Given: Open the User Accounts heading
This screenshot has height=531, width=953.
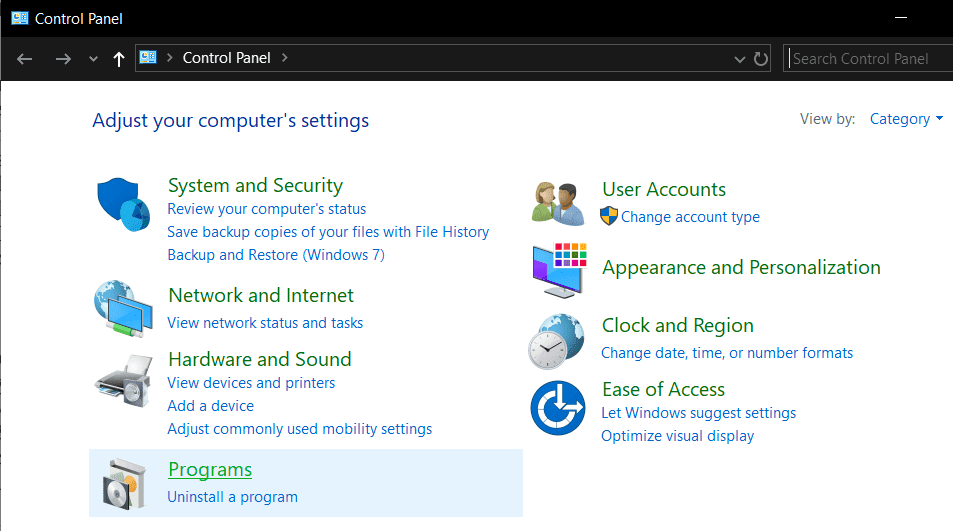Looking at the screenshot, I should tap(664, 190).
